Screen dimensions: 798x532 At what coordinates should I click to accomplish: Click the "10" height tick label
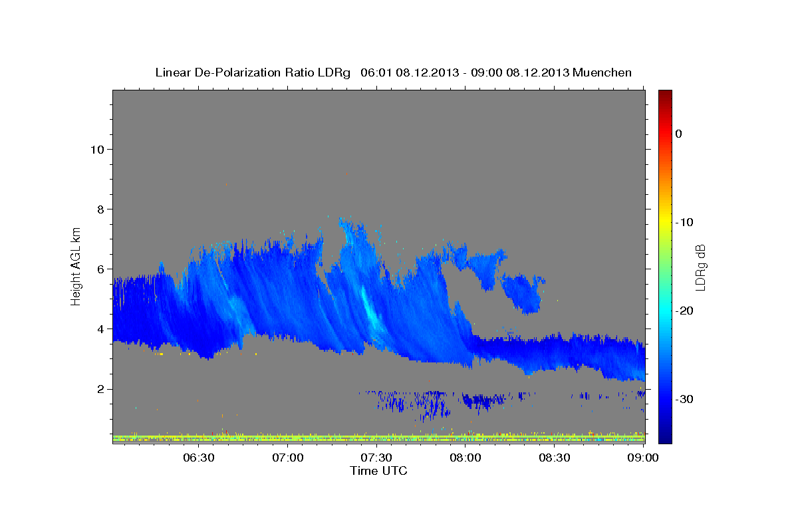point(97,149)
